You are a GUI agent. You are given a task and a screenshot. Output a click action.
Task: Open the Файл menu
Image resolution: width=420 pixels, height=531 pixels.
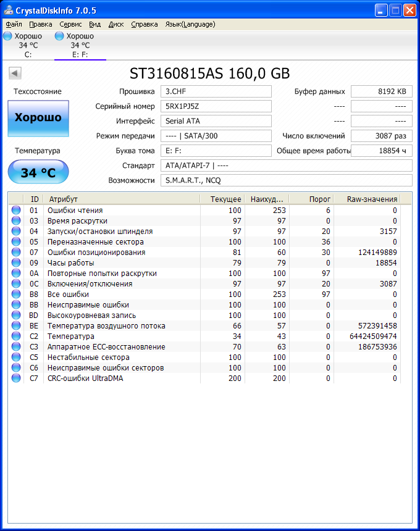click(x=14, y=24)
